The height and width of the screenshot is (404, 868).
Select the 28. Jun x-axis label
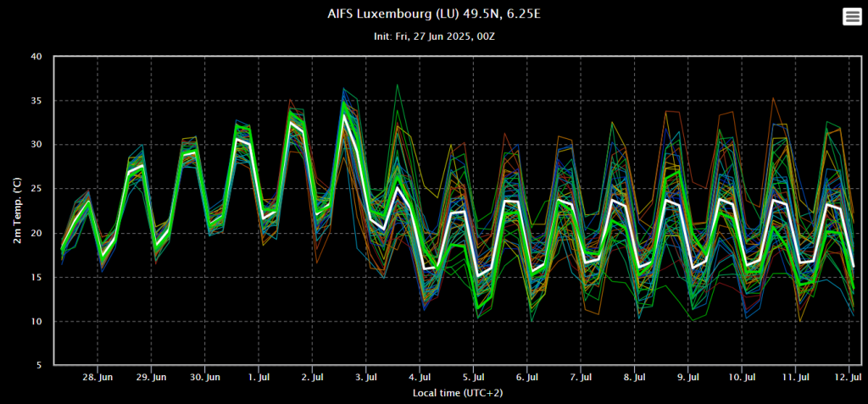pyautogui.click(x=98, y=377)
